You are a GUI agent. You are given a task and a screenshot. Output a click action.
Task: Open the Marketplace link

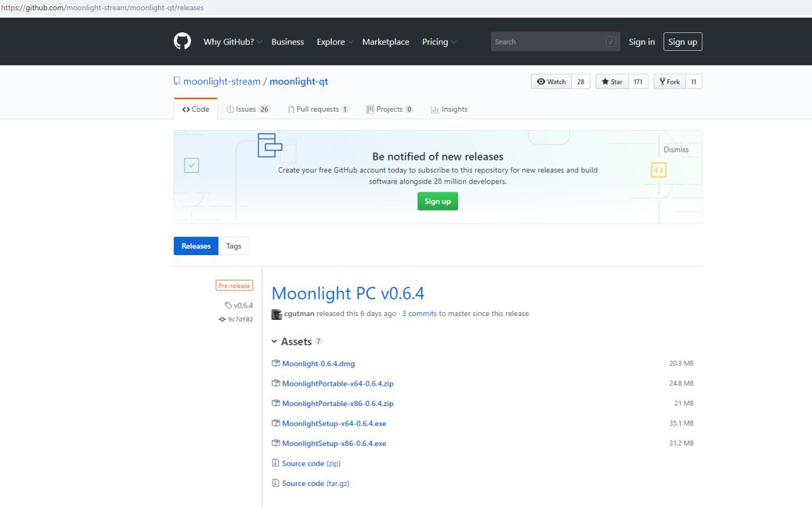pos(386,42)
